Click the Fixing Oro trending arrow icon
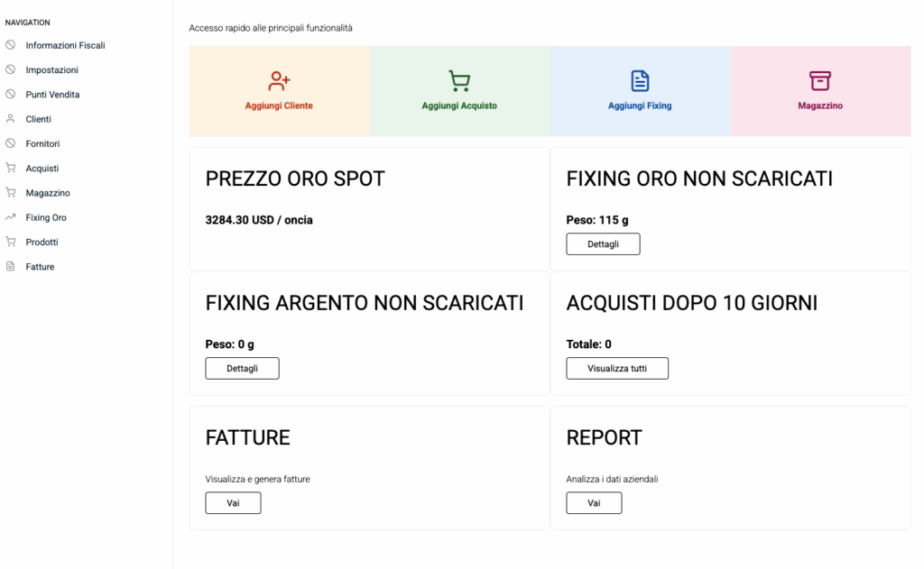Image resolution: width=924 pixels, height=569 pixels. pyautogui.click(x=11, y=217)
